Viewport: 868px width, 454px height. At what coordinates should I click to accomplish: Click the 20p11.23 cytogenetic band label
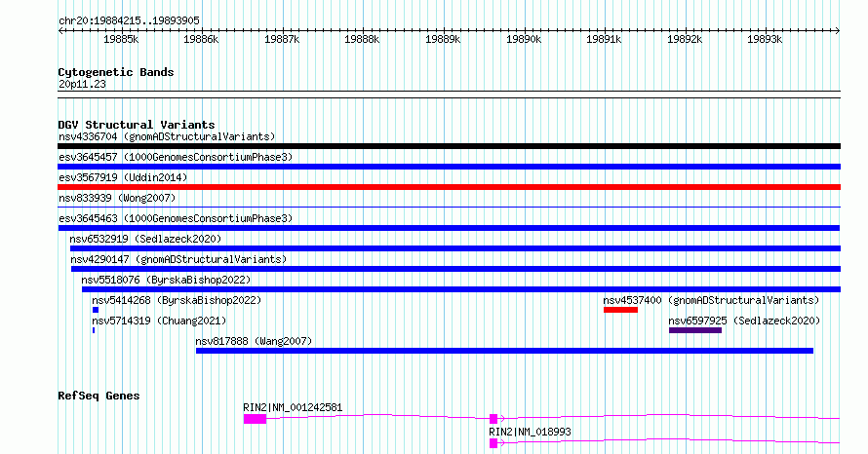[82, 85]
